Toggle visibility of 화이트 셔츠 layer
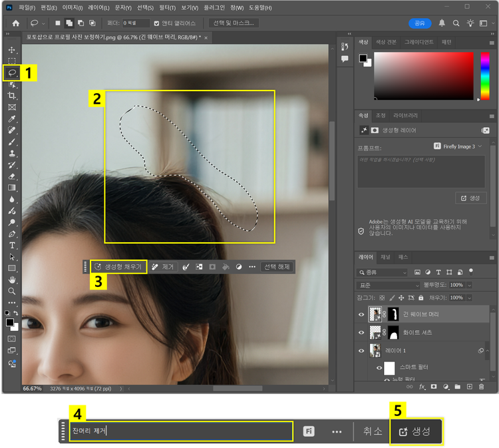The image size is (499, 448). [362, 332]
